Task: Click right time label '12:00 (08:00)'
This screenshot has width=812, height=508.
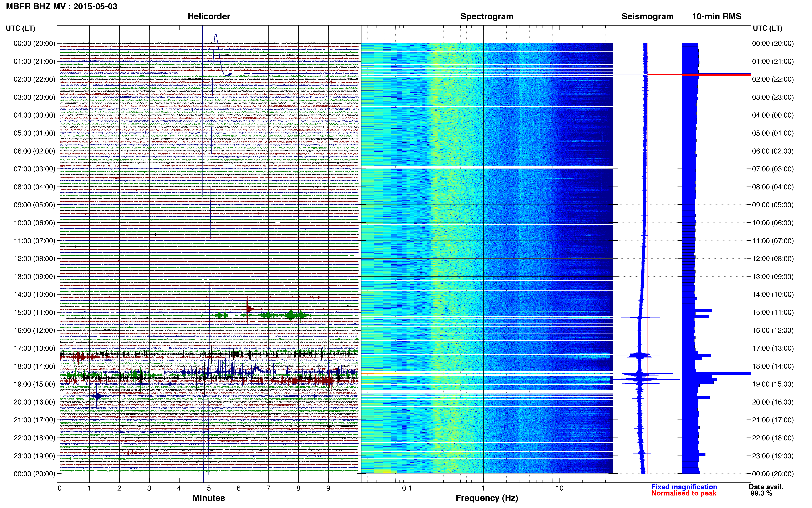Action: [x=773, y=259]
